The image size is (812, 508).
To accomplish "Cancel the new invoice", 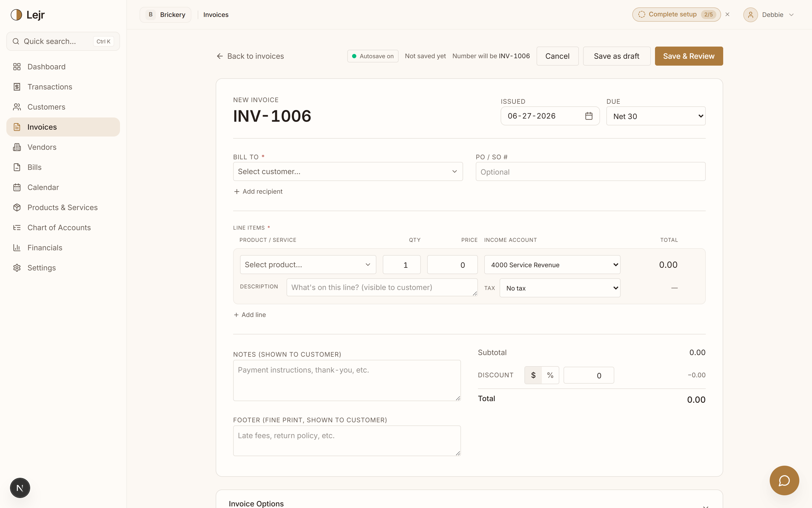I will pyautogui.click(x=557, y=56).
